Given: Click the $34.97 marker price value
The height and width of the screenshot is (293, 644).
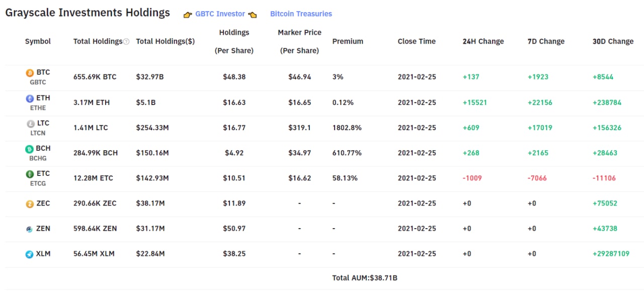Looking at the screenshot, I should [300, 153].
